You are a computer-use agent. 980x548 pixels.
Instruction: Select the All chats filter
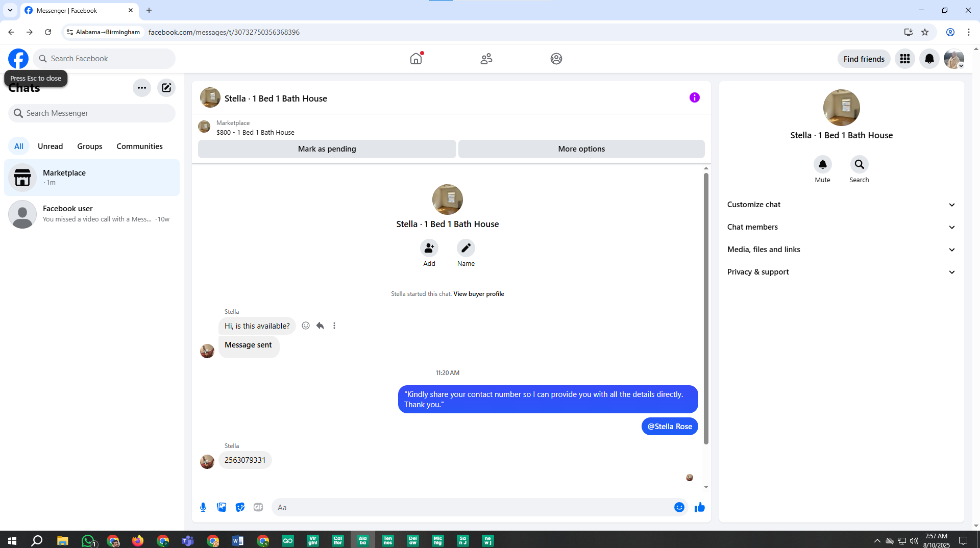pyautogui.click(x=19, y=146)
